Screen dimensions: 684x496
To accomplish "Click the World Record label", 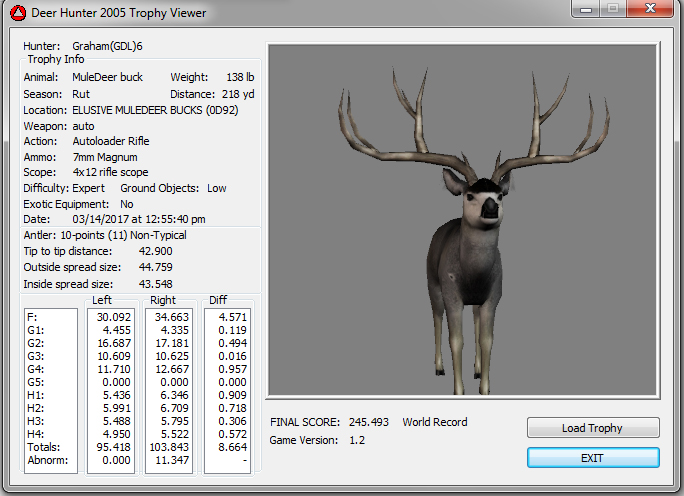I will [x=435, y=422].
